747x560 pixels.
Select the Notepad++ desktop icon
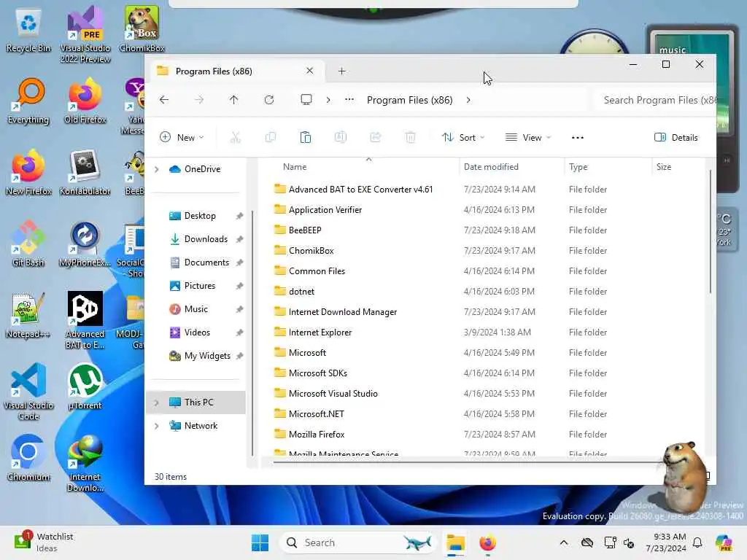(x=28, y=315)
